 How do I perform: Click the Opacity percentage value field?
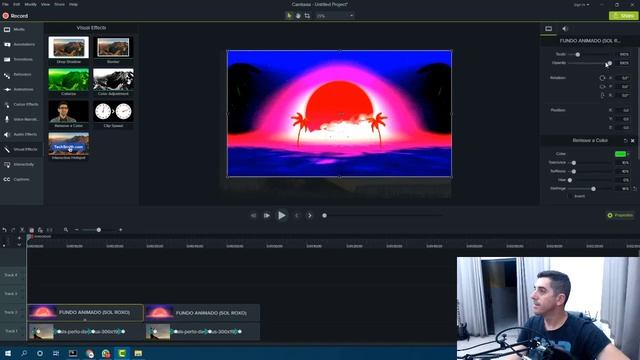[624, 63]
